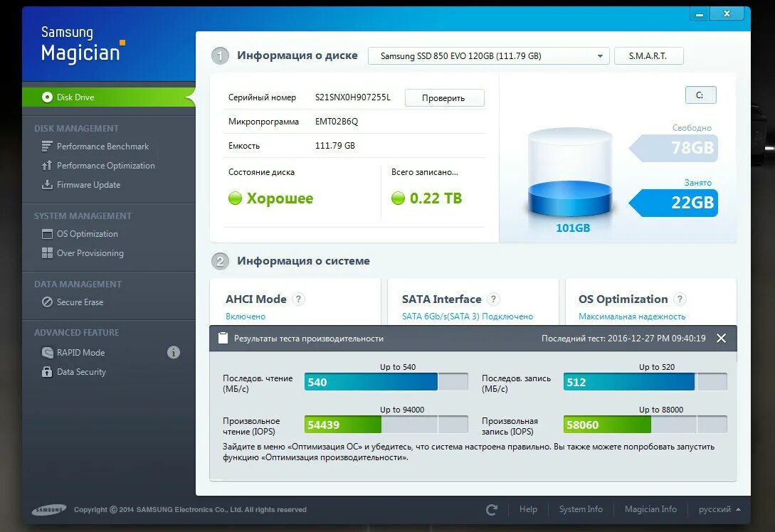Click the 101GB volume label
The image size is (775, 532).
point(573,228)
